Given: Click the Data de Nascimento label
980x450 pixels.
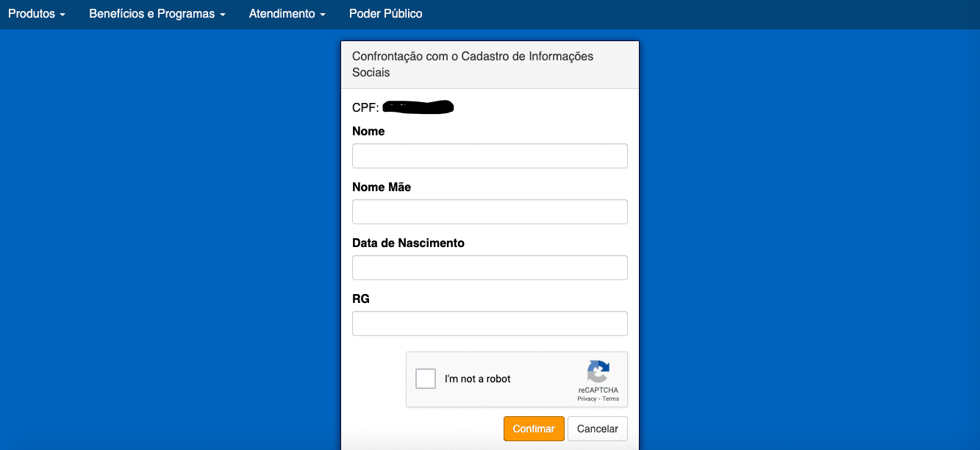Looking at the screenshot, I should [408, 243].
